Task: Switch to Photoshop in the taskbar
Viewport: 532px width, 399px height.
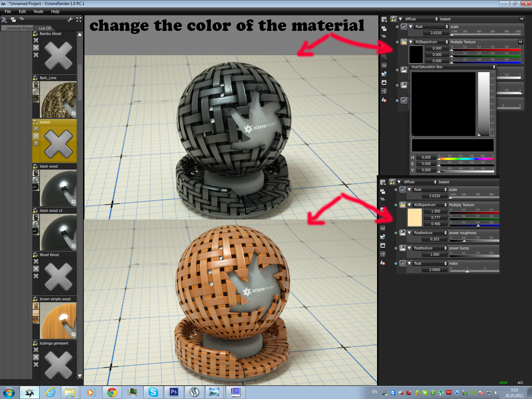Action: [174, 392]
